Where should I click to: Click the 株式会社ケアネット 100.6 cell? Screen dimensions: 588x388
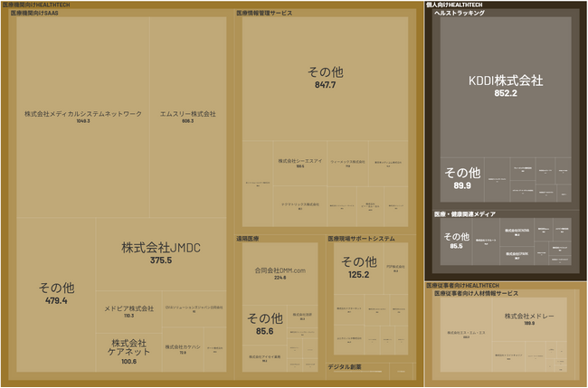[x=129, y=353]
